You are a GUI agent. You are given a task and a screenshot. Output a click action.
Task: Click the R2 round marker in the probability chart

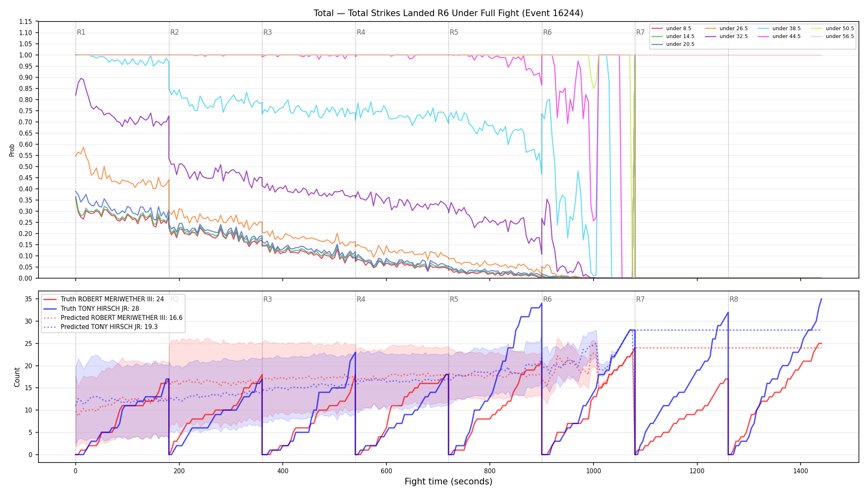pos(174,32)
